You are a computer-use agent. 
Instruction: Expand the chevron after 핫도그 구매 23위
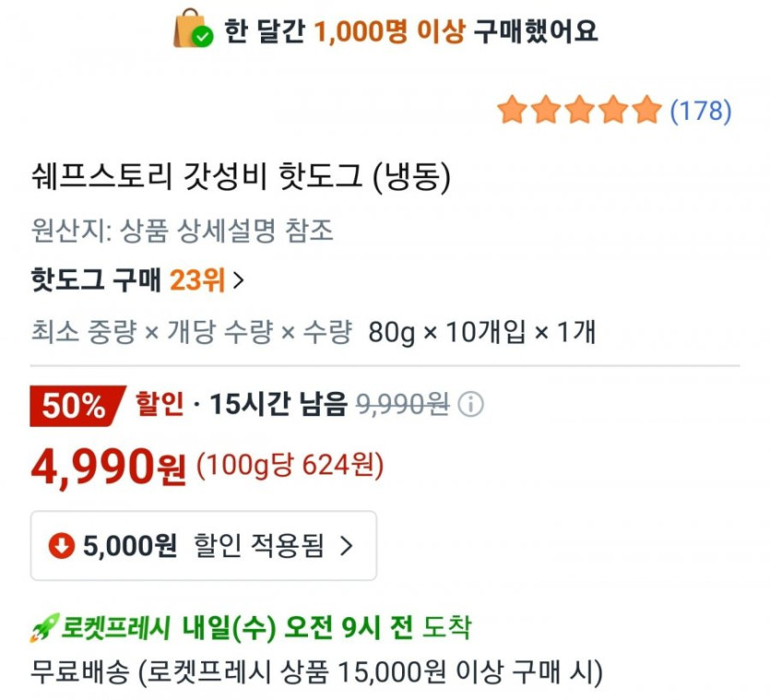point(239,280)
